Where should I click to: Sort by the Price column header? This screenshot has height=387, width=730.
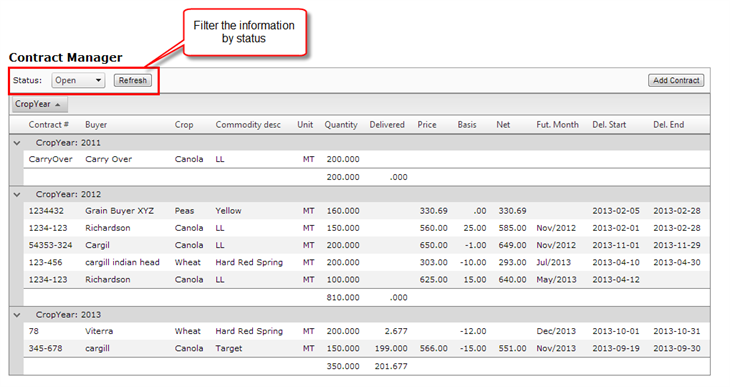tap(427, 125)
